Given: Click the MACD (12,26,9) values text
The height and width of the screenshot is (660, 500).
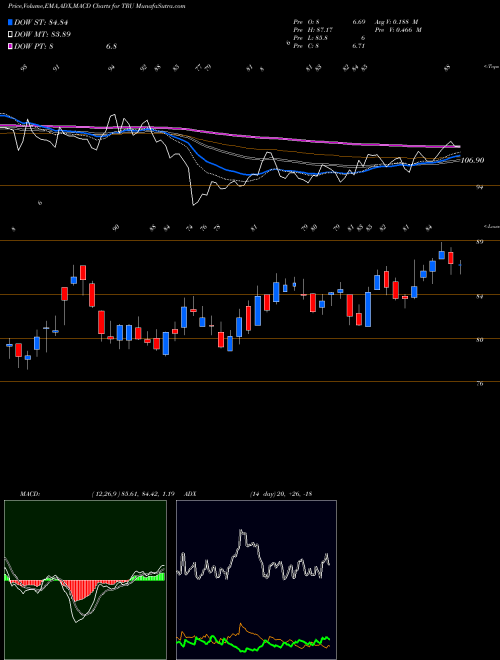Looking at the screenshot, I should point(133,493).
